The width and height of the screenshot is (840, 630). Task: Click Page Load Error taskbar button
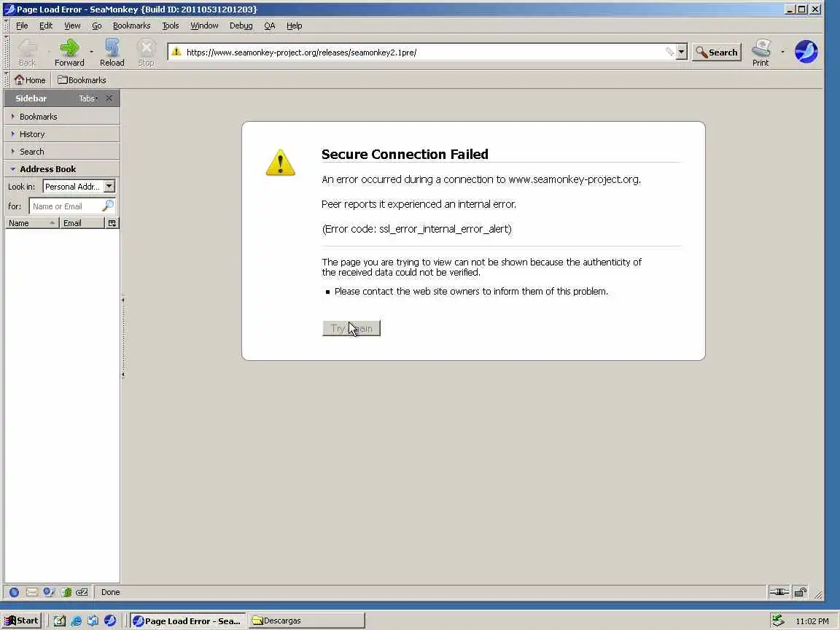click(188, 621)
